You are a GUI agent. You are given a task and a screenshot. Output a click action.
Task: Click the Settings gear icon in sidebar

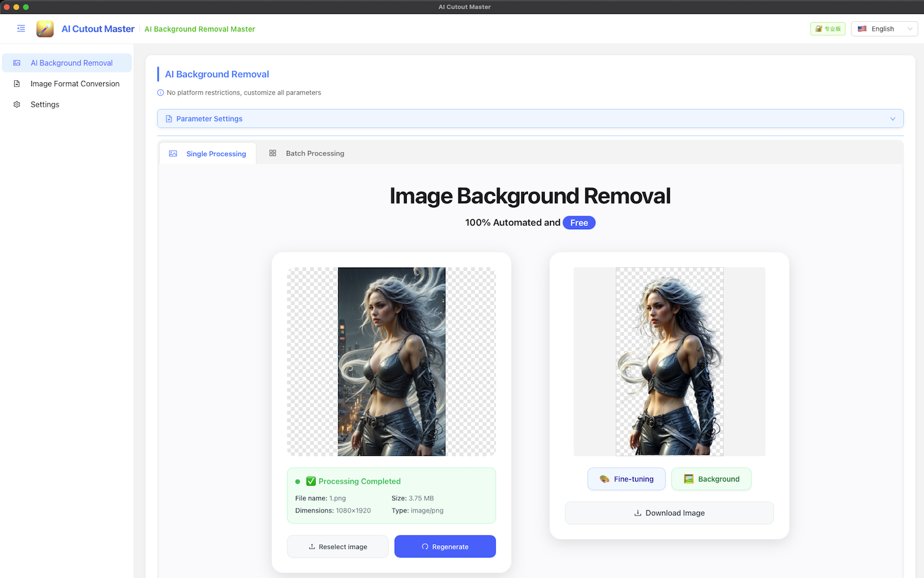(x=17, y=105)
